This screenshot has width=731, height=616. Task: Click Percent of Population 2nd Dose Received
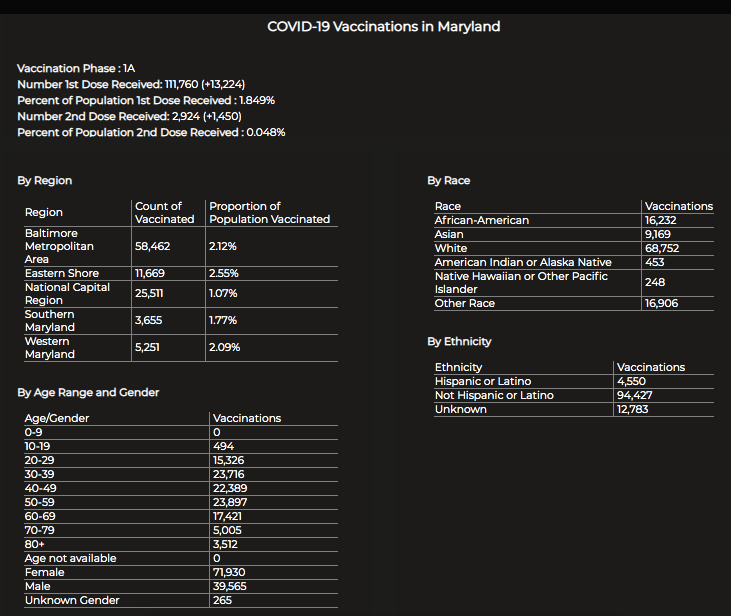pos(151,132)
